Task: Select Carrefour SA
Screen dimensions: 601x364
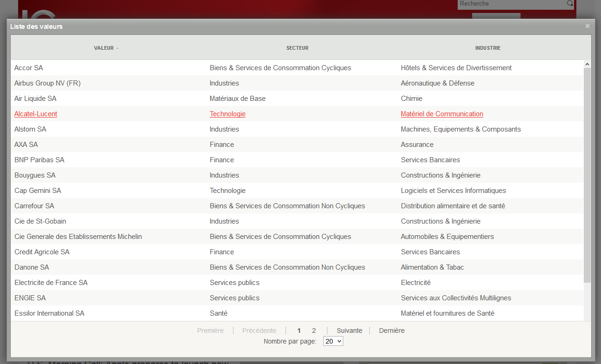Action: pyautogui.click(x=34, y=206)
